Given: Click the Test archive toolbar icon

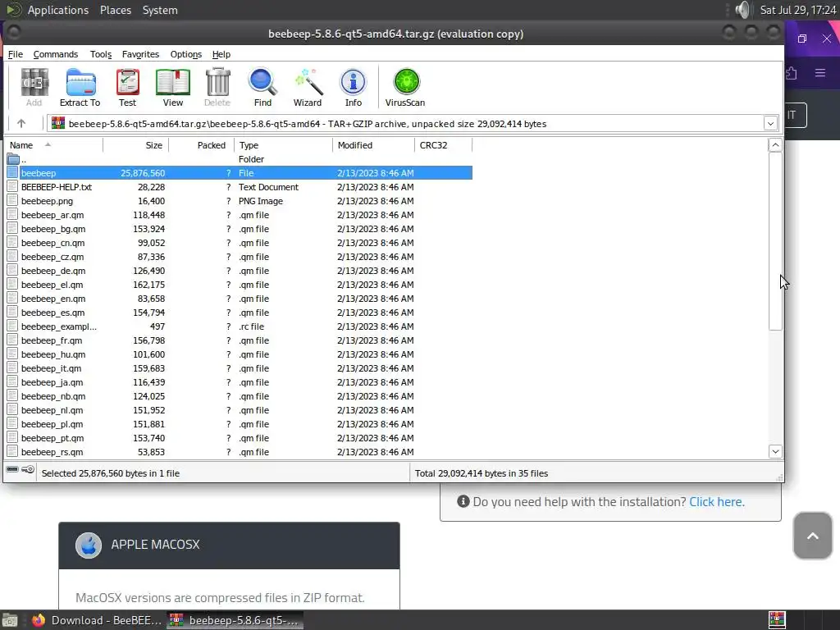Looking at the screenshot, I should (x=127, y=87).
